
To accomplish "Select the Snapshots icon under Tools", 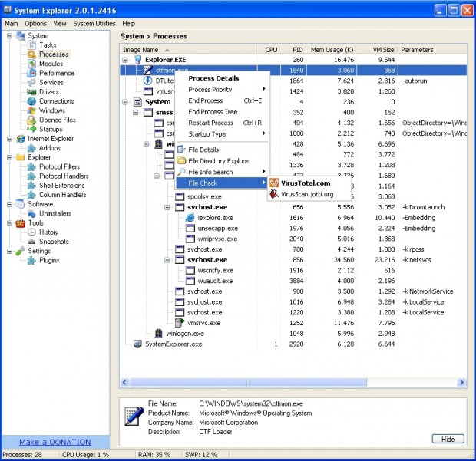I will [x=31, y=242].
